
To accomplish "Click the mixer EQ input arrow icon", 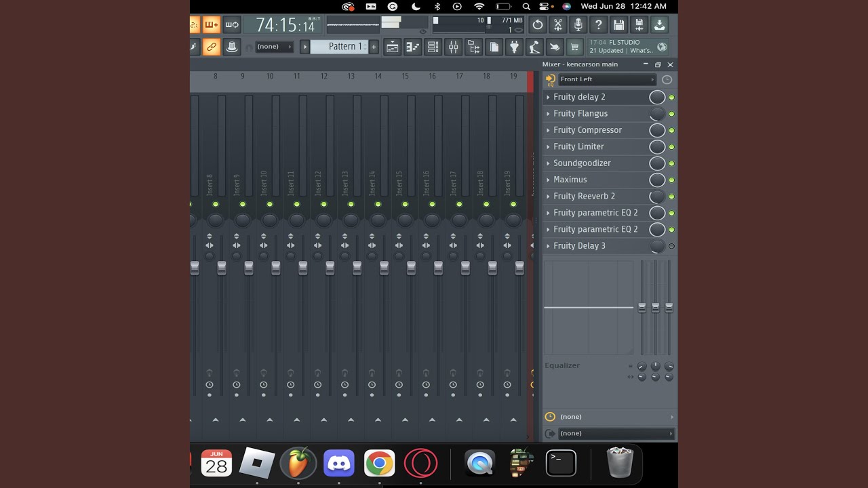I will pyautogui.click(x=550, y=79).
